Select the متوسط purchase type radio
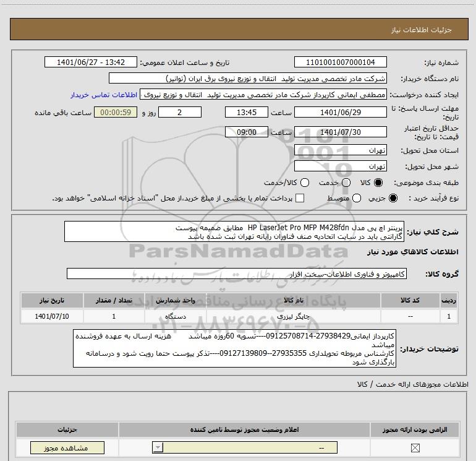The height and width of the screenshot is (461, 476). (x=357, y=198)
